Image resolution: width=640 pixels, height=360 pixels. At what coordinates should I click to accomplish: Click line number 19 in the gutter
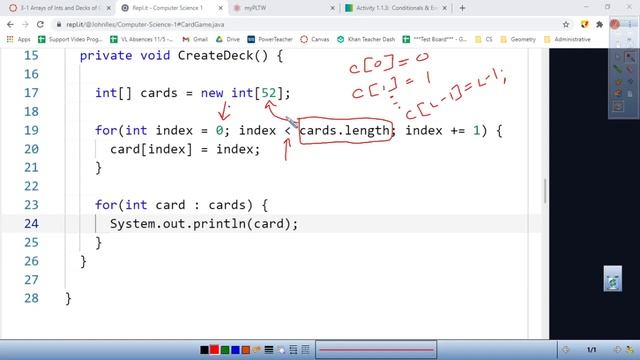(x=31, y=131)
